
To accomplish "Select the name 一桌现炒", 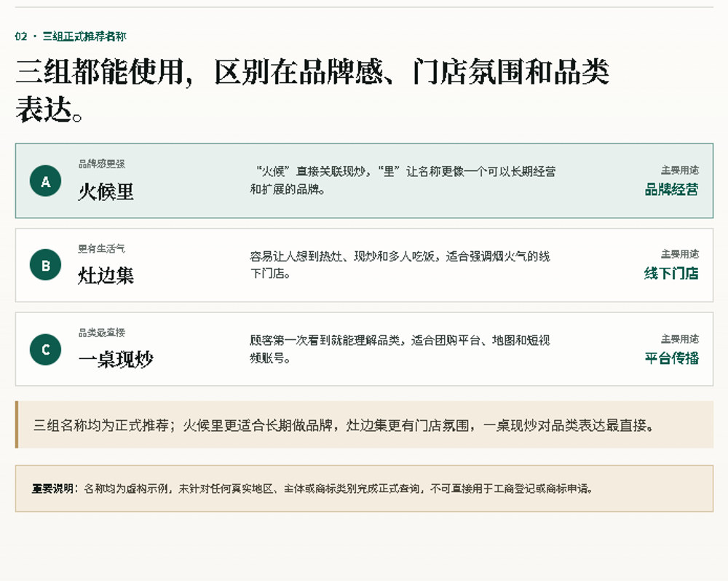I will click(116, 360).
